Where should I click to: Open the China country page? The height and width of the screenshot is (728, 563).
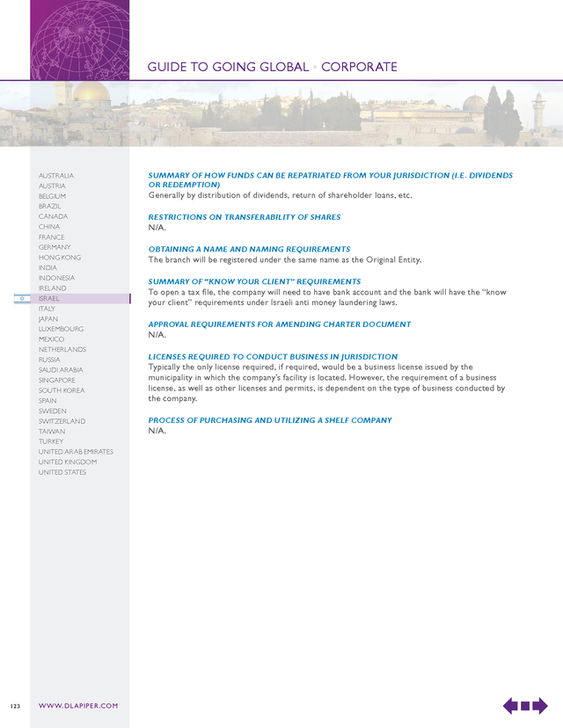pos(49,227)
